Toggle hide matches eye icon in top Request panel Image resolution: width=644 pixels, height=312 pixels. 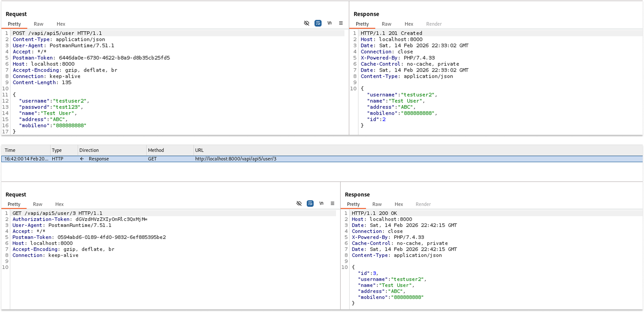306,23
